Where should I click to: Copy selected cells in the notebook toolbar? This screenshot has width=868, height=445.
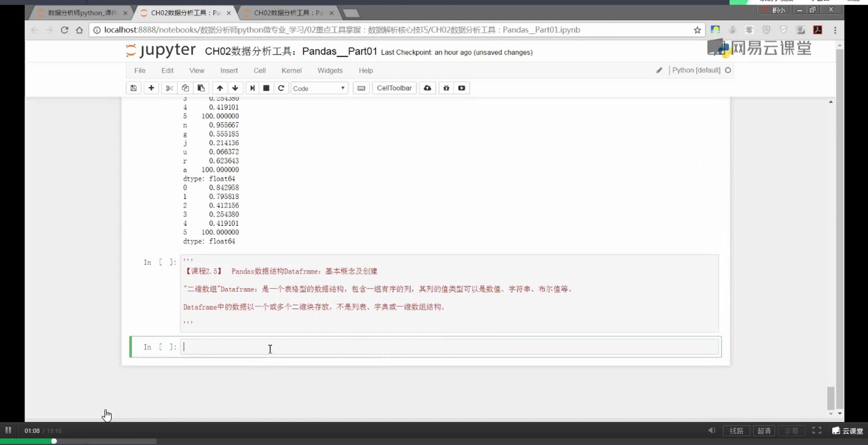[x=185, y=88]
